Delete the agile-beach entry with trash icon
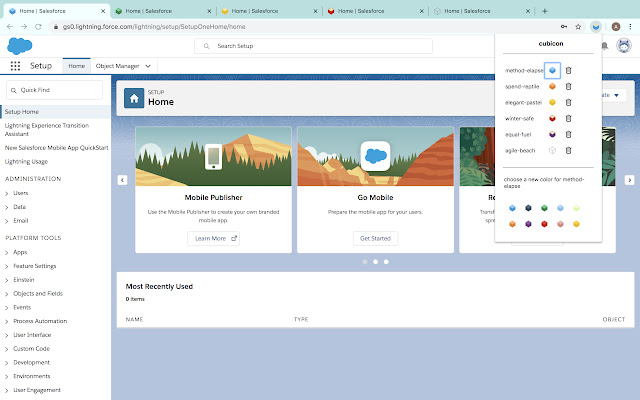The image size is (640, 400). click(x=568, y=150)
